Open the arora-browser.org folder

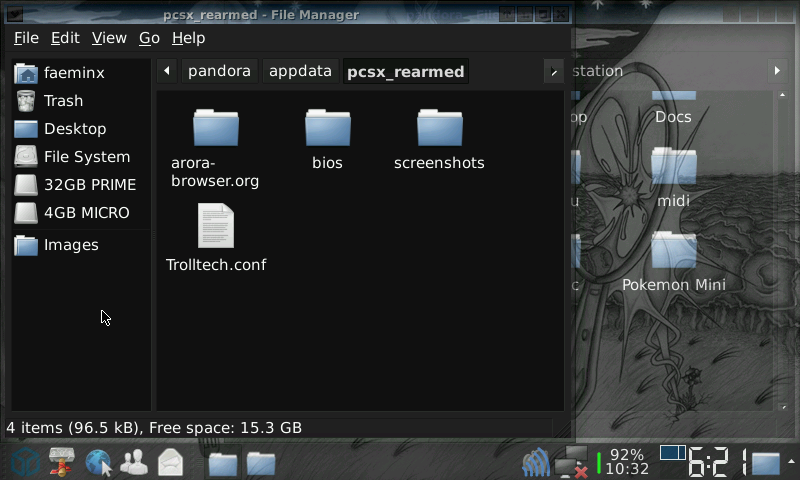coord(215,129)
